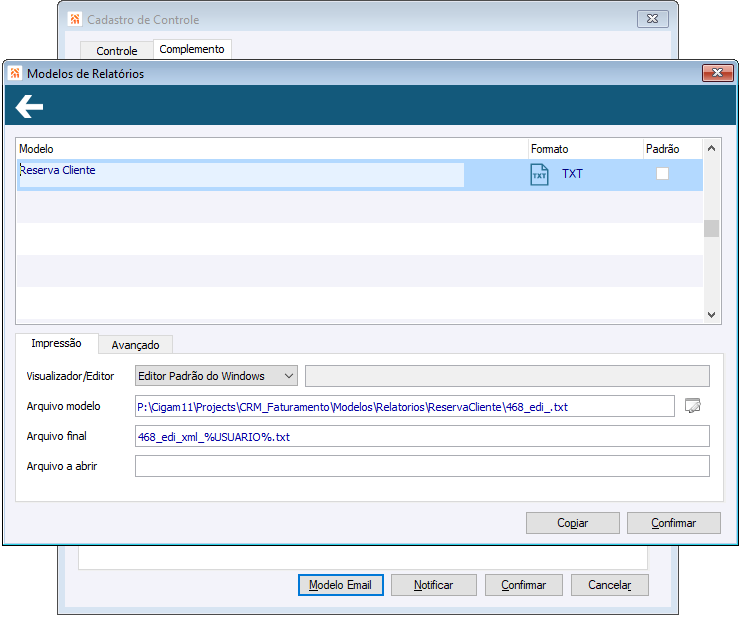The height and width of the screenshot is (618, 740).
Task: Click Confirmar in Cadastro de Controle window
Action: (523, 585)
